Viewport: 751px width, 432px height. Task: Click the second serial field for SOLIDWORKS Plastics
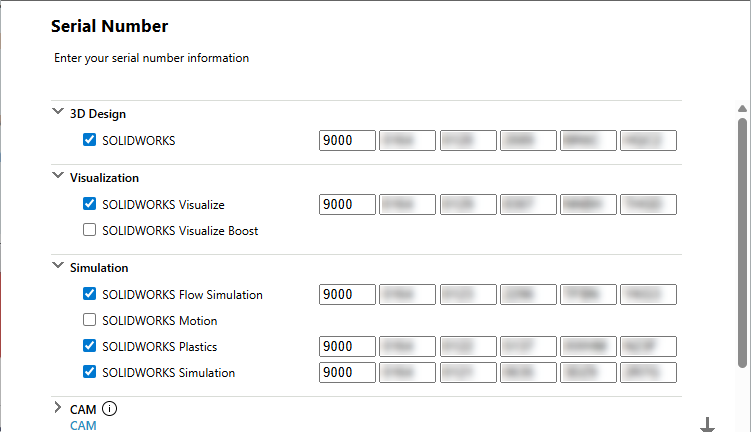click(x=408, y=346)
